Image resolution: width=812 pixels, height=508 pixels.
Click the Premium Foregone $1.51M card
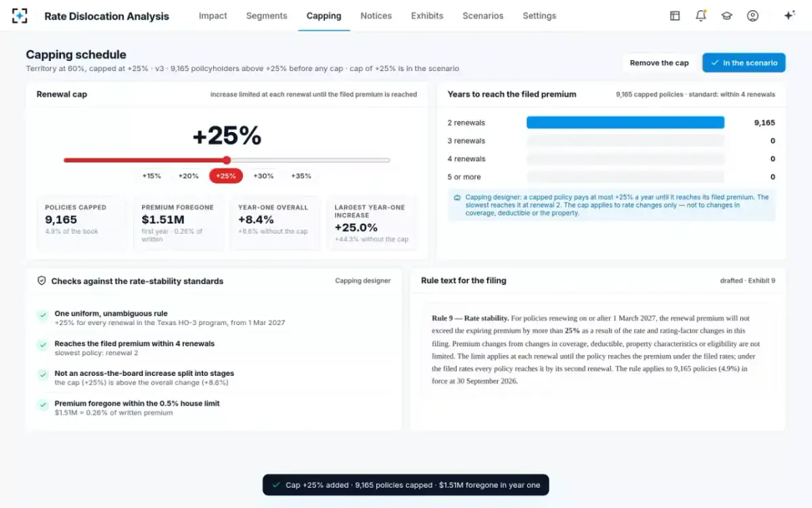(x=179, y=223)
